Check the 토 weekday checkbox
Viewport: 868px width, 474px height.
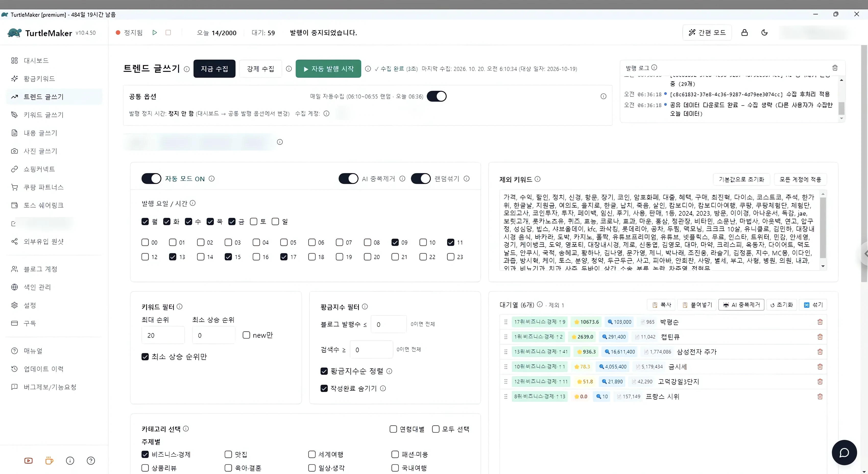click(x=254, y=221)
